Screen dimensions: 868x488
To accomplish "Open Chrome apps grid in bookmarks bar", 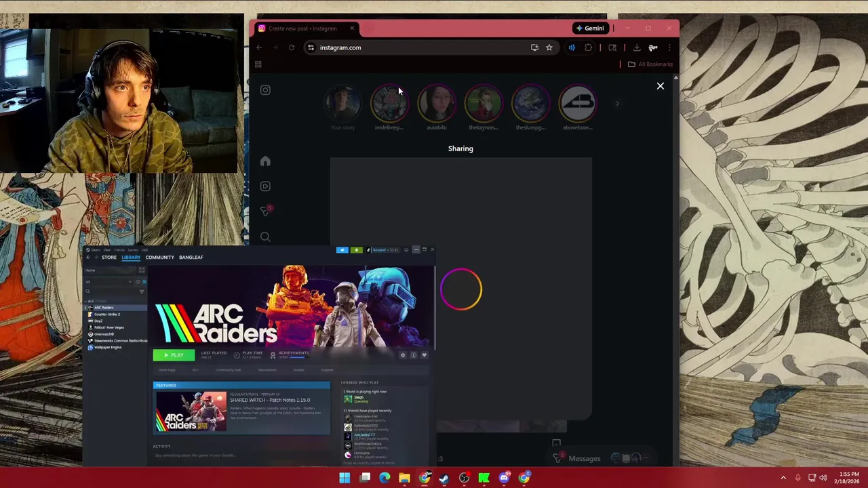I will click(x=258, y=64).
